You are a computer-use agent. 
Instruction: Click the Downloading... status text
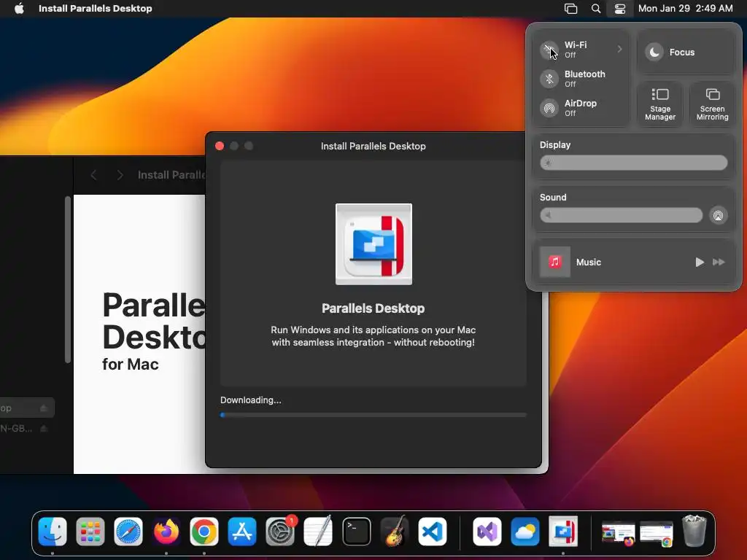[251, 400]
